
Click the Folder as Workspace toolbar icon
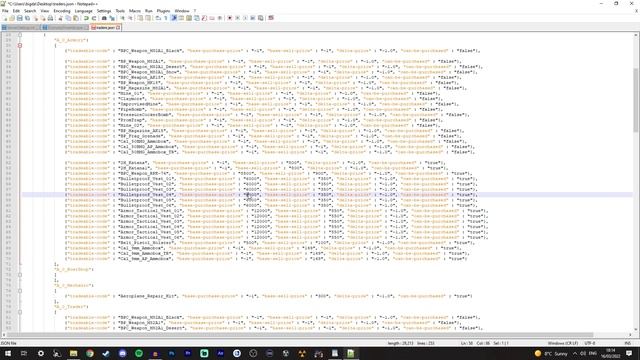211,18
